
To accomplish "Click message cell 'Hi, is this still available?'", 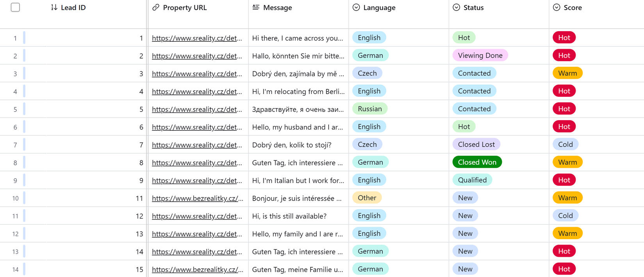I will coord(298,216).
